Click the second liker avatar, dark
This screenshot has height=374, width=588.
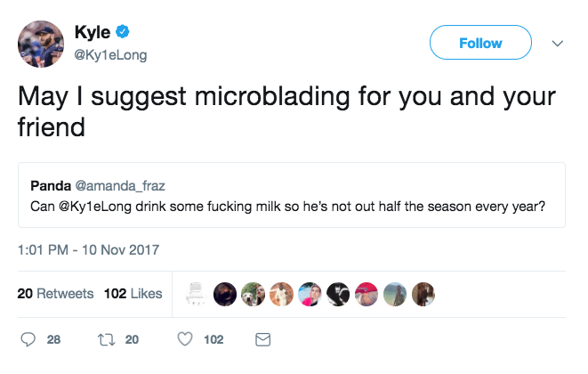coord(225,293)
